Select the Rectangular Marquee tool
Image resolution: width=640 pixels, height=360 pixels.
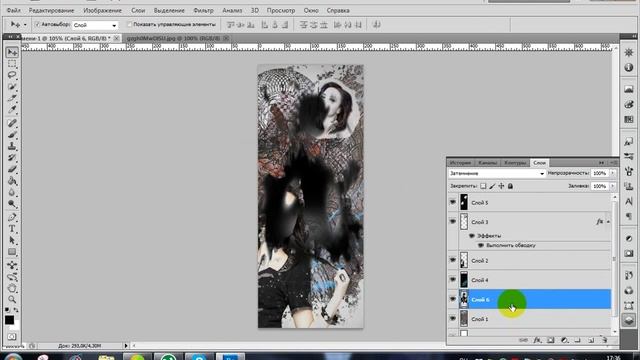pyautogui.click(x=12, y=64)
